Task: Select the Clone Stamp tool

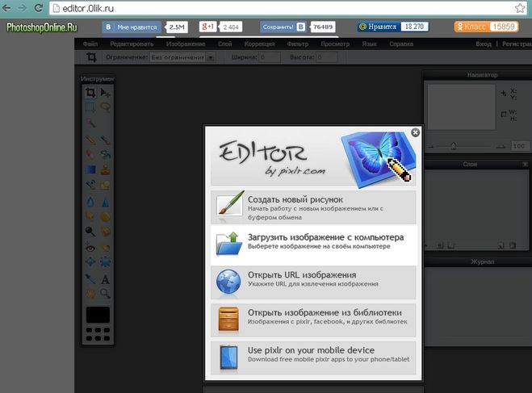Action: (x=105, y=169)
